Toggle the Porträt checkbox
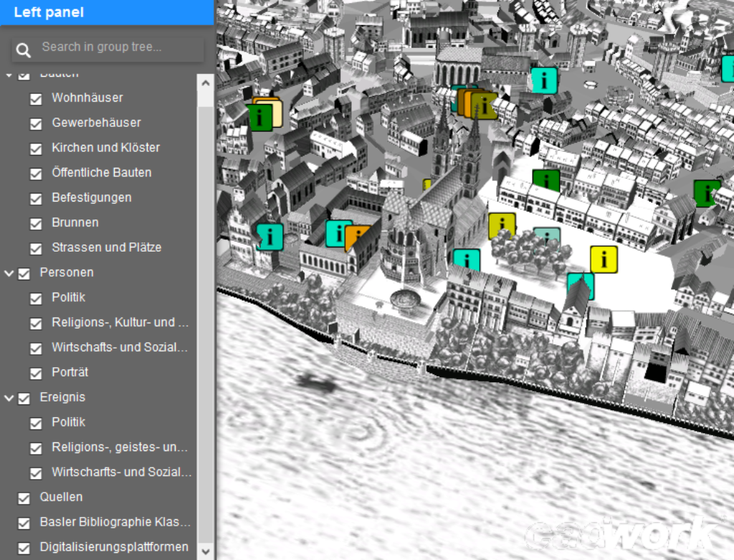Screen dimensions: 734x560 point(36,373)
